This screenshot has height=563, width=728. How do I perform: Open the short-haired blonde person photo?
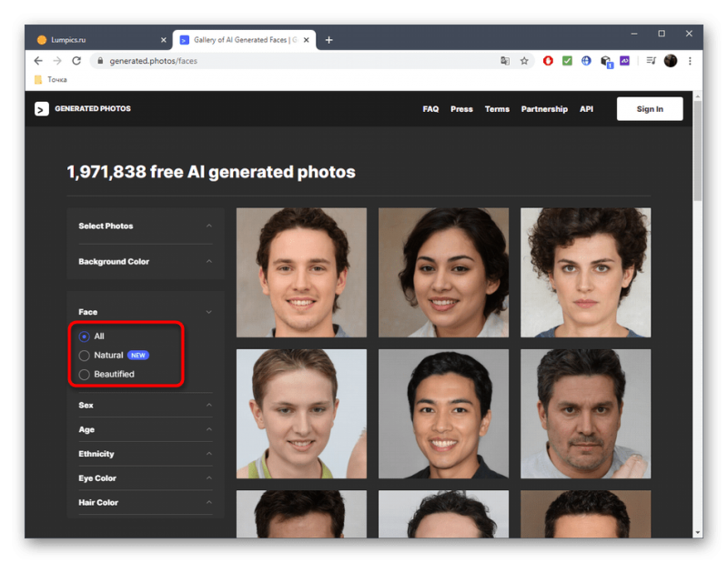[x=301, y=414]
